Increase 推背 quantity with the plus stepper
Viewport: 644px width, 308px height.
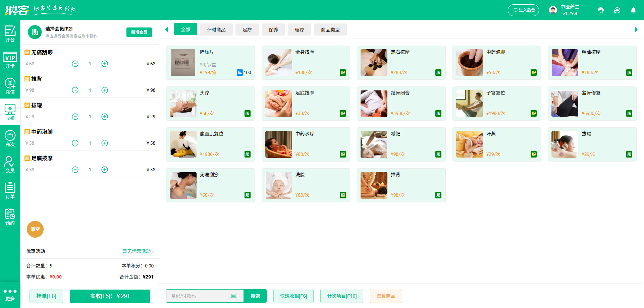tap(104, 90)
